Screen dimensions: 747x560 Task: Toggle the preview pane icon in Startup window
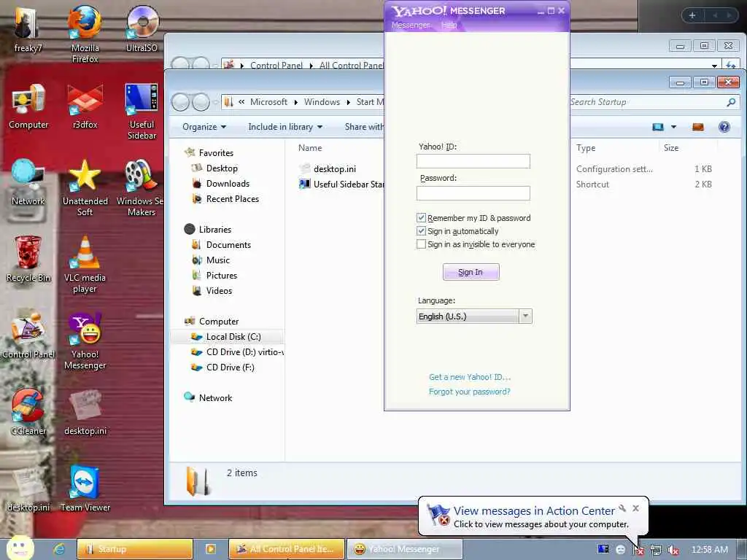(x=698, y=127)
